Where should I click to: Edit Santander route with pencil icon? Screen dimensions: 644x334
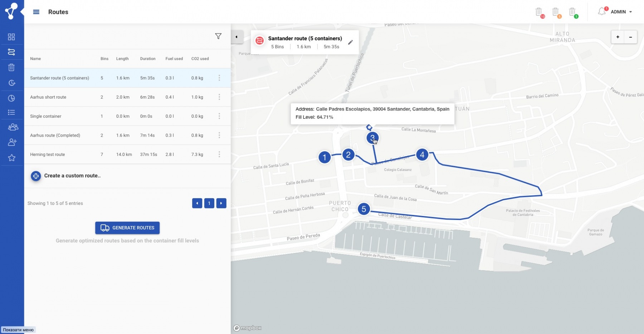350,42
